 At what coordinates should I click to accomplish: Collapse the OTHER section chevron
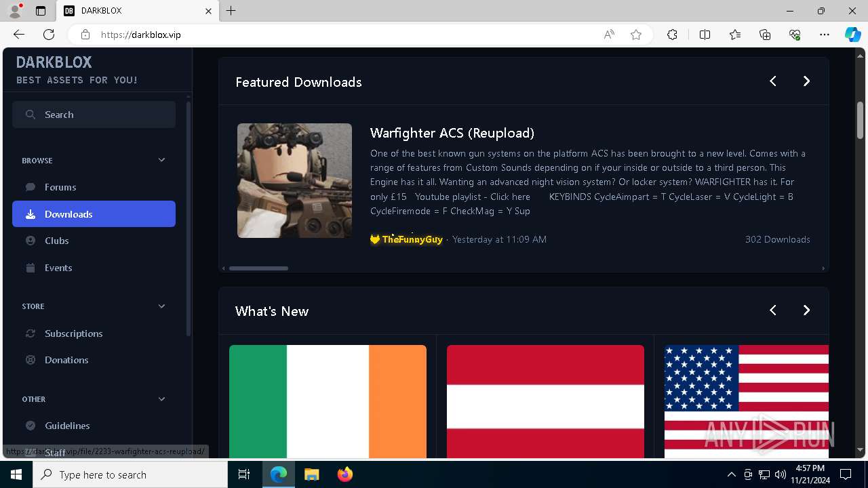click(161, 399)
